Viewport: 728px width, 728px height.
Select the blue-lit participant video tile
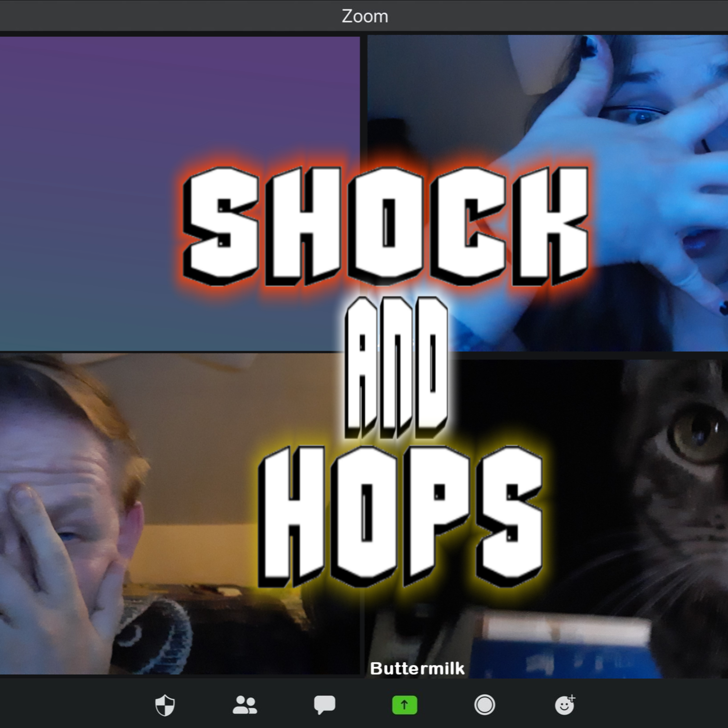pos(547,193)
